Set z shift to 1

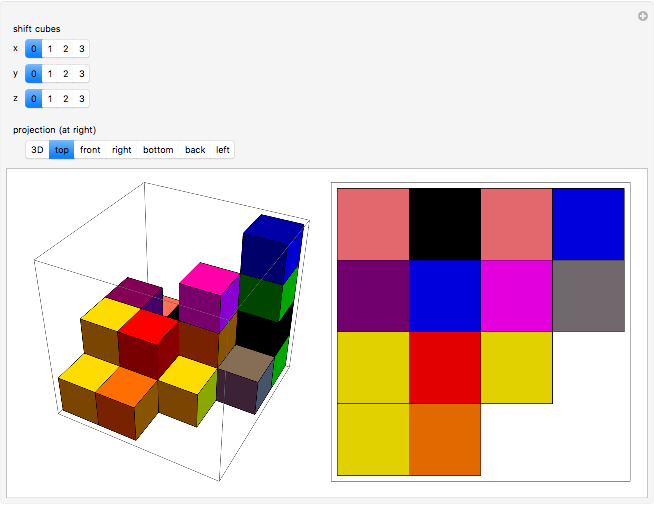49,98
